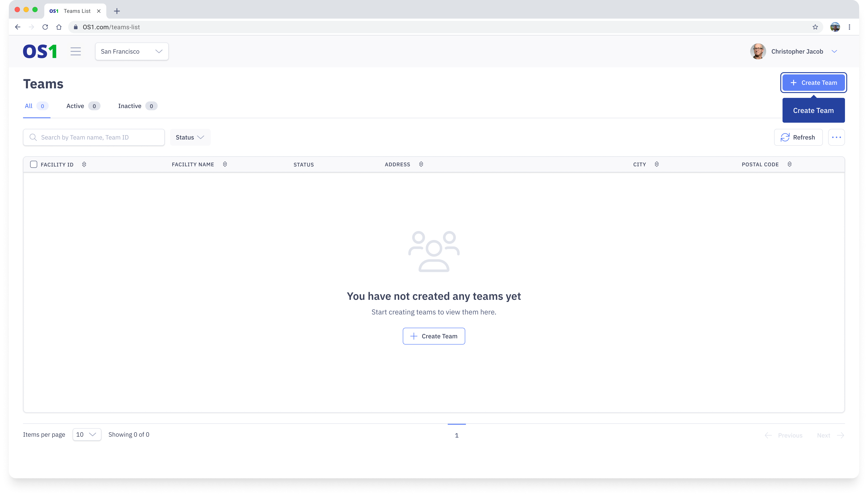Click the three-dot more options button
Viewport: 868px width, 496px height.
(x=836, y=137)
